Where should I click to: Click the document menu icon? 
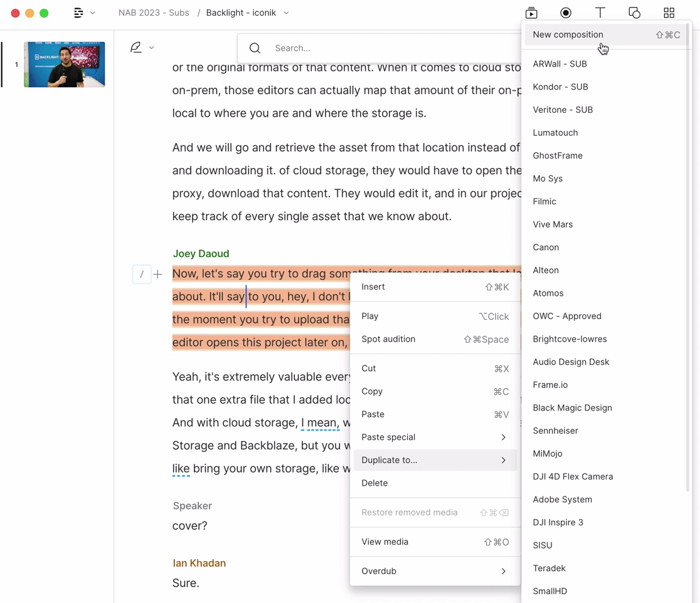click(78, 13)
